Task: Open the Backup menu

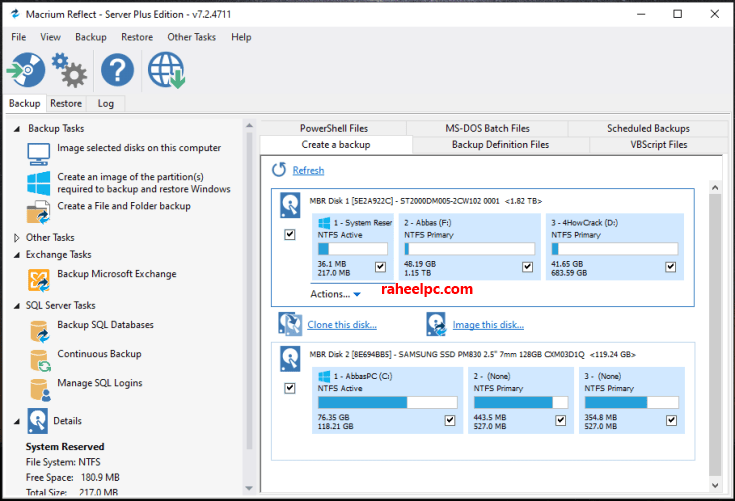Action: [x=90, y=37]
